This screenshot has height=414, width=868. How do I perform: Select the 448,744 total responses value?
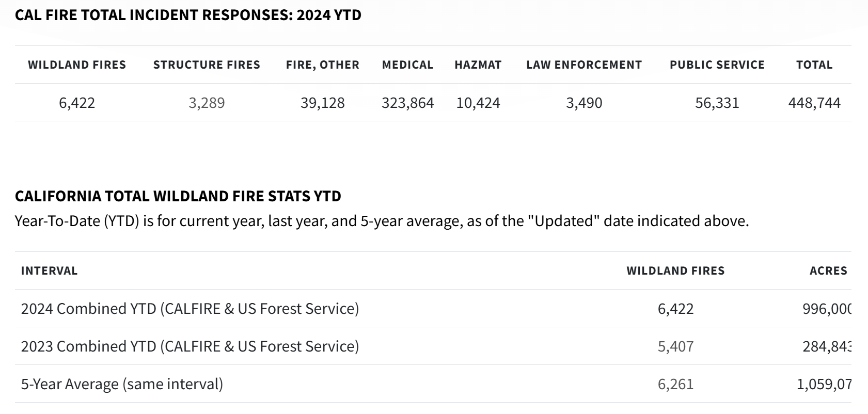coord(814,103)
